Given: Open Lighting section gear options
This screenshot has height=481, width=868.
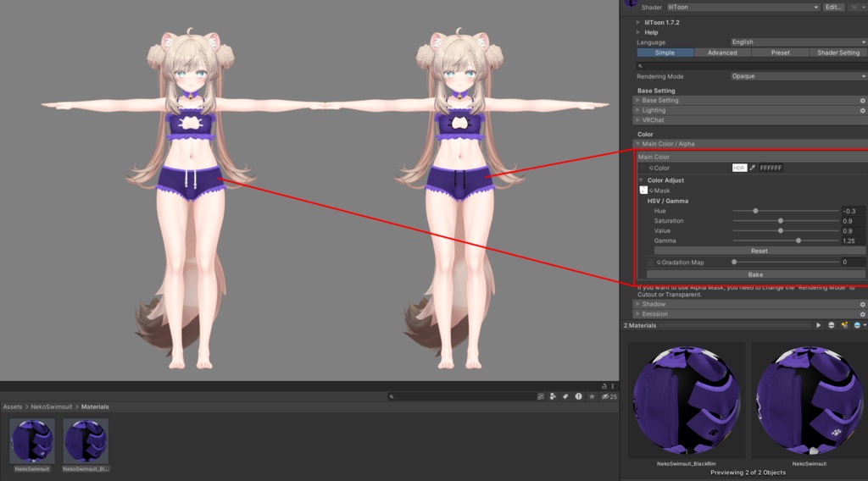Looking at the screenshot, I should tap(862, 111).
